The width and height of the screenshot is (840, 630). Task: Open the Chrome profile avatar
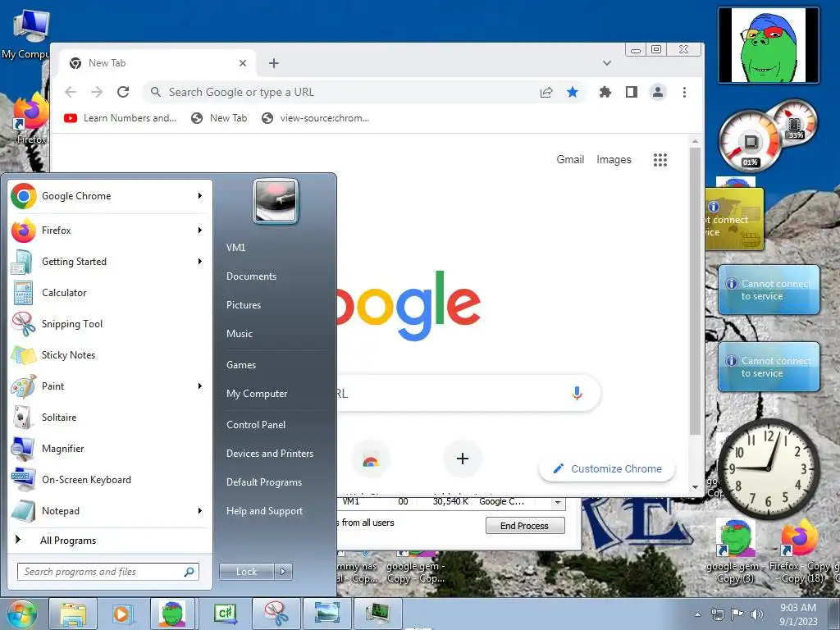(658, 92)
